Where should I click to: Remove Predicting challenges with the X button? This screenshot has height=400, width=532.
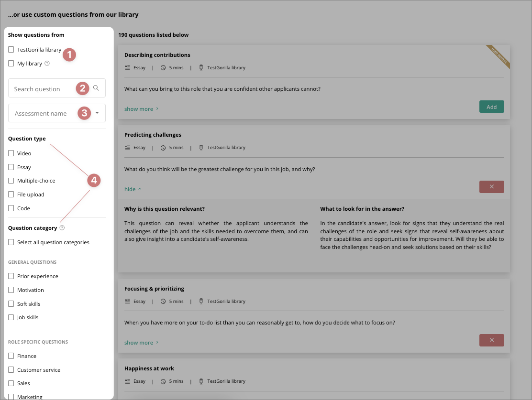491,186
